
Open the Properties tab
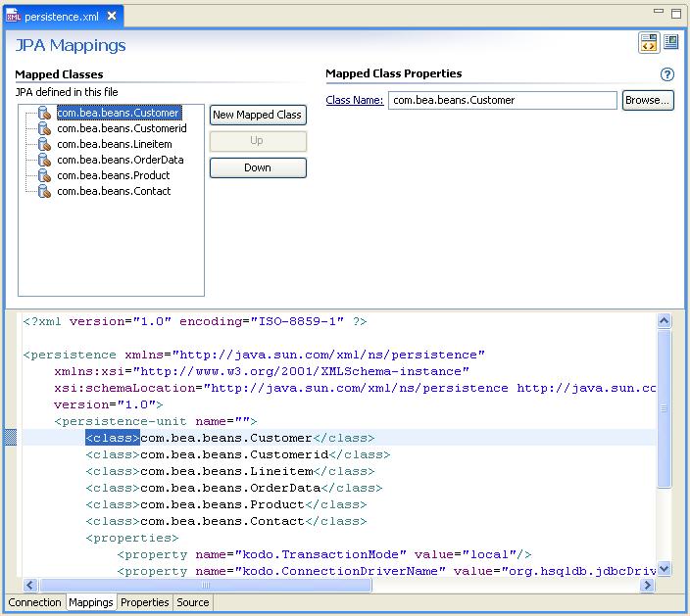click(145, 602)
